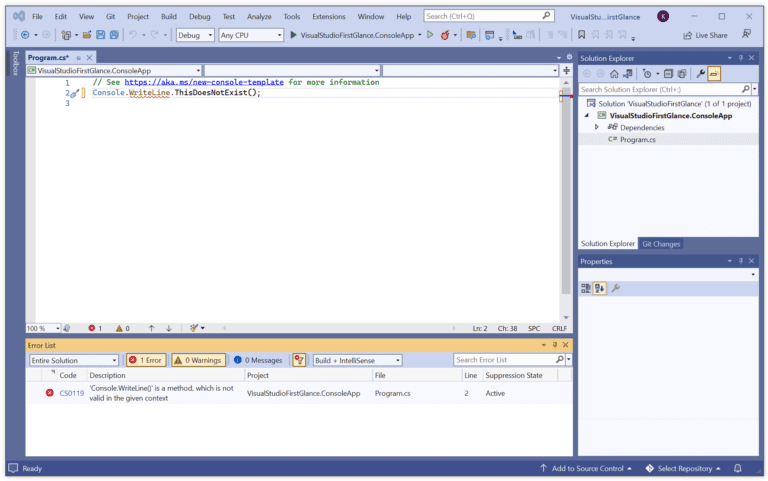This screenshot has width=768, height=481.
Task: Toggle Alphabetical sort in Properties panel
Action: (600, 289)
